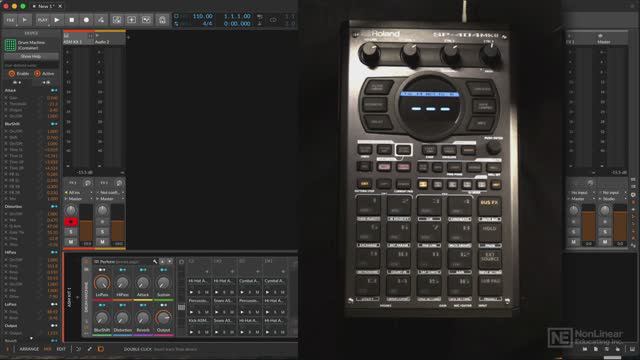
Task: Mute the Master channel
Action: pos(605,242)
